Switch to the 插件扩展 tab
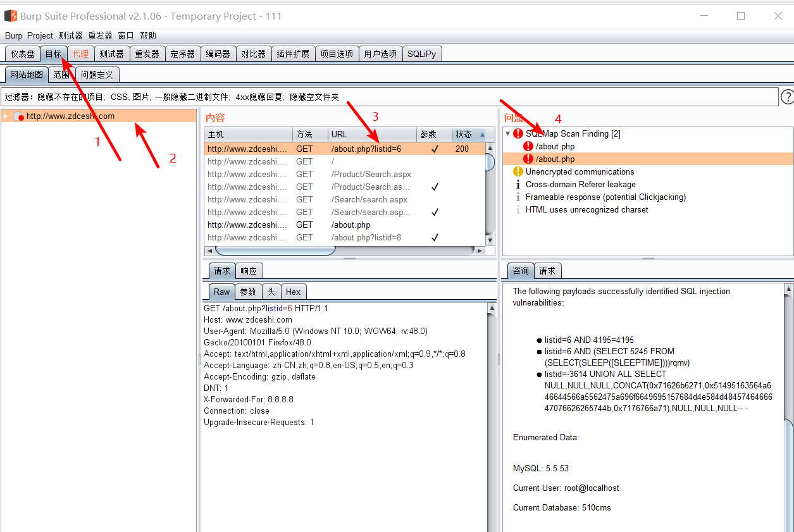The height and width of the screenshot is (532, 794). [x=293, y=54]
